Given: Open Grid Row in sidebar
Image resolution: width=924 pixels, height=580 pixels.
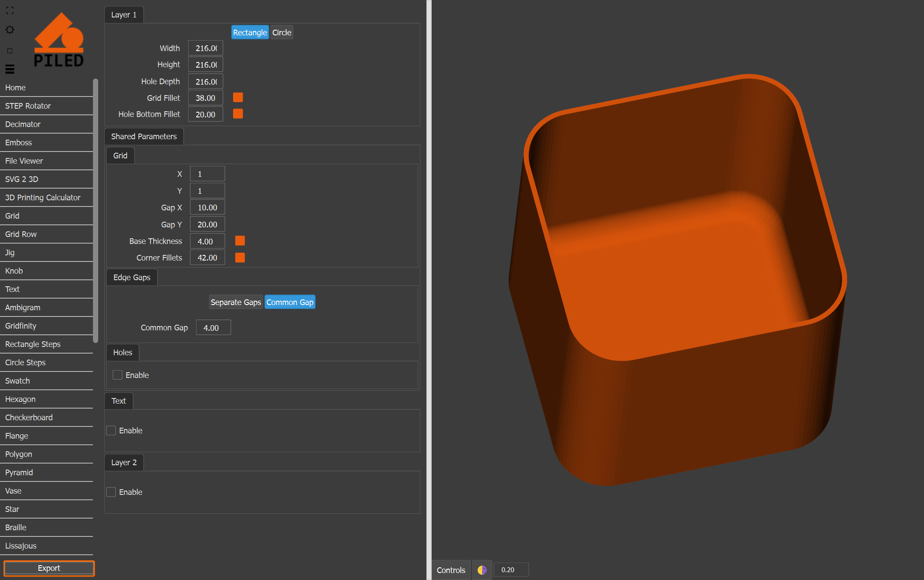Looking at the screenshot, I should 46,234.
